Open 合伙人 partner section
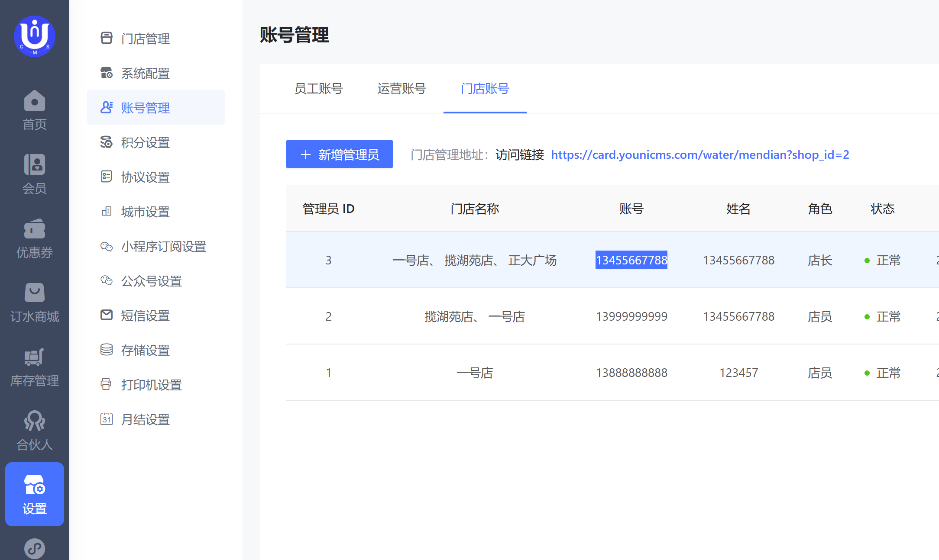Screen dimensions: 939x560 click(x=35, y=431)
